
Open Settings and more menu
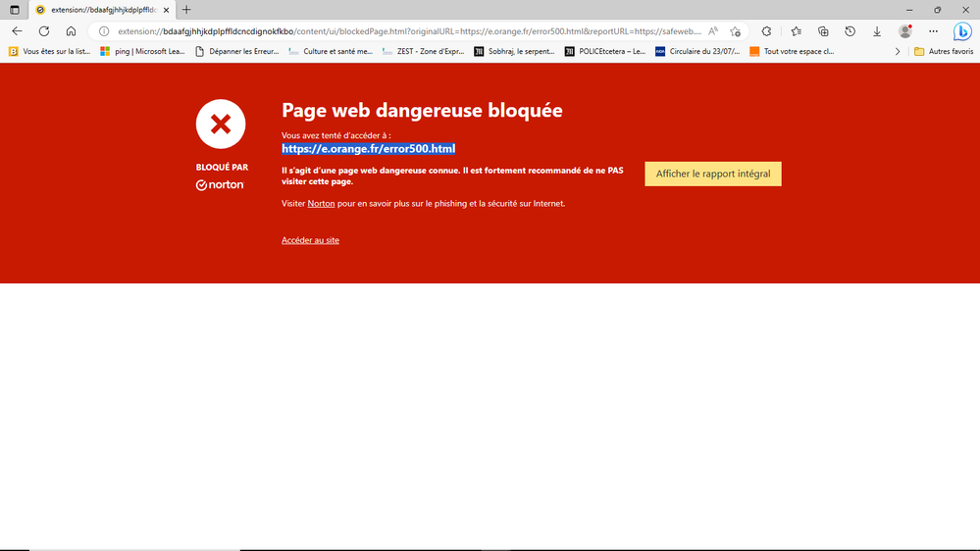[933, 31]
